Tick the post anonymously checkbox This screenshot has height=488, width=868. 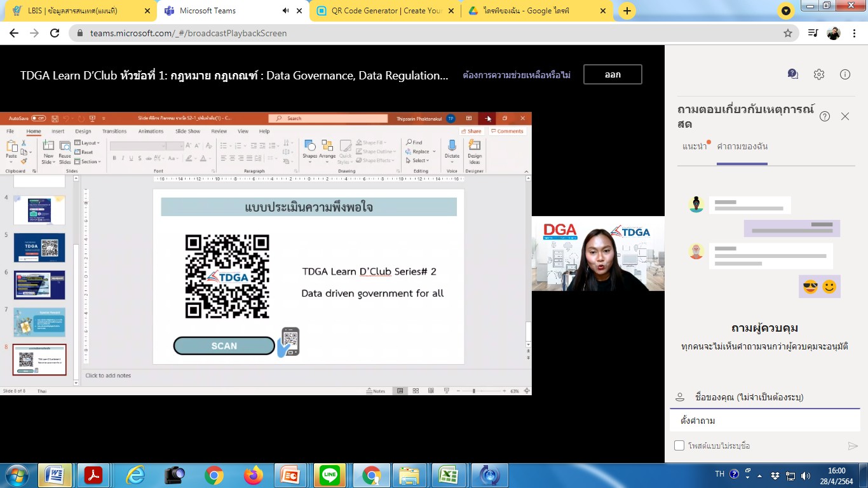(x=679, y=445)
